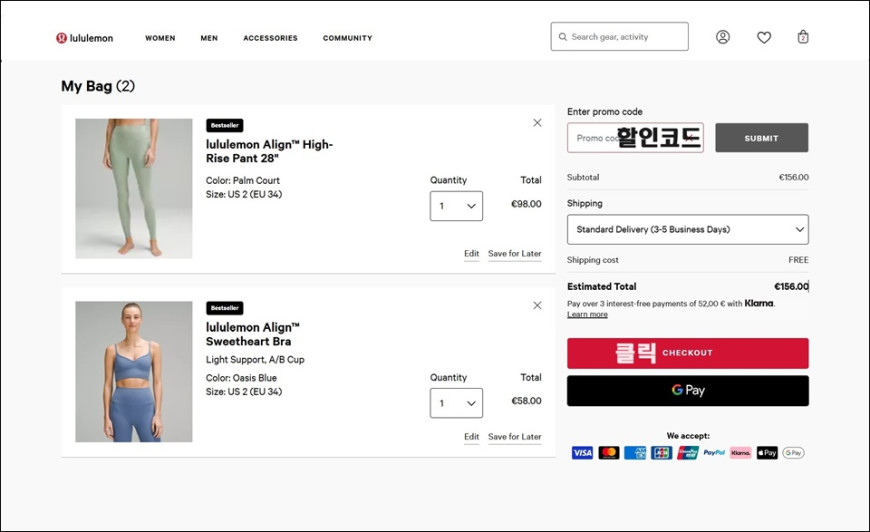The image size is (870, 532).
Task: Click the red CHECKOUT button
Action: point(687,353)
